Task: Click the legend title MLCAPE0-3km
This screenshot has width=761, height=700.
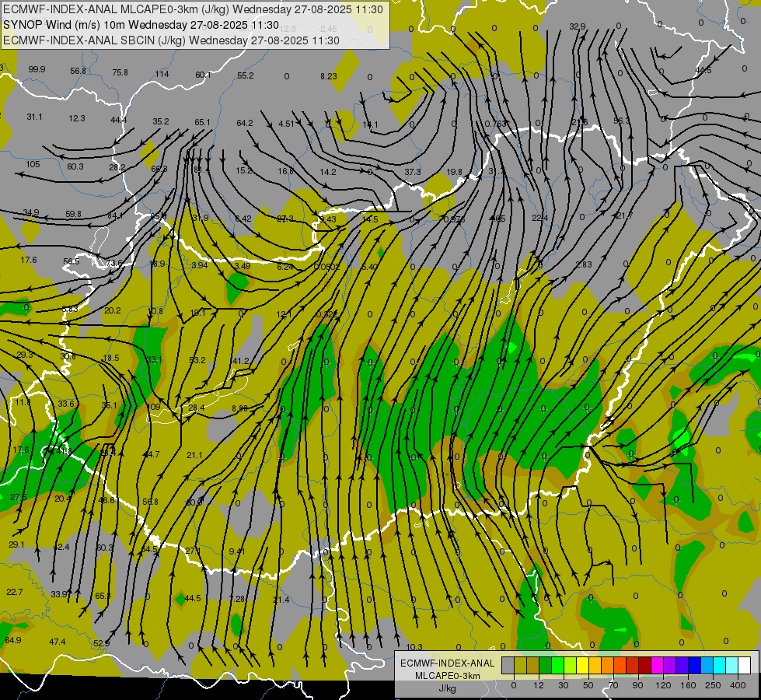Action: 447,676
